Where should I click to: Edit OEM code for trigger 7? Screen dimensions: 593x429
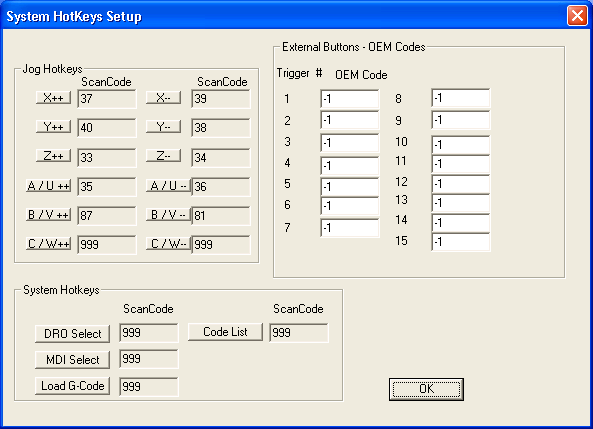click(x=349, y=228)
